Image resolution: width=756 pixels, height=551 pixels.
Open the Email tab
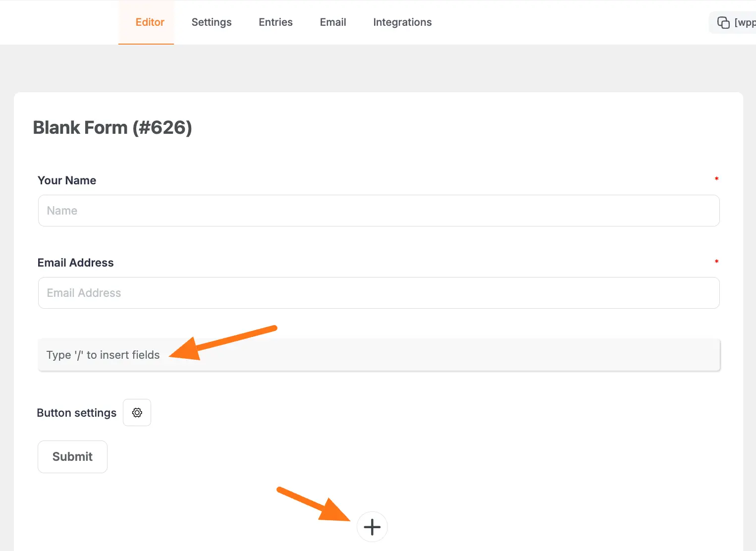tap(333, 22)
